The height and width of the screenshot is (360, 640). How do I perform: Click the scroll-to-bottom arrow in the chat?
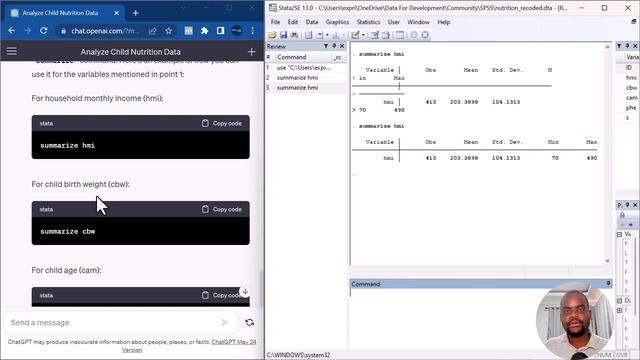[x=245, y=291]
